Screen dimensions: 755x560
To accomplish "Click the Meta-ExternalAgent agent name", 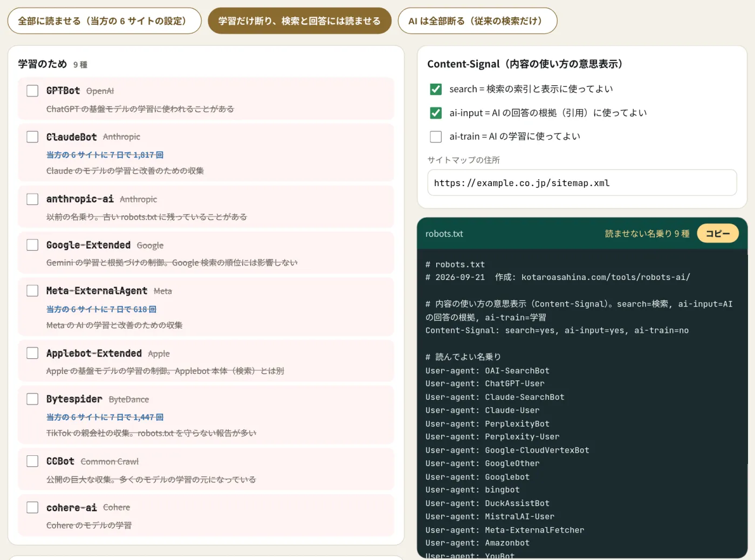I will [97, 291].
